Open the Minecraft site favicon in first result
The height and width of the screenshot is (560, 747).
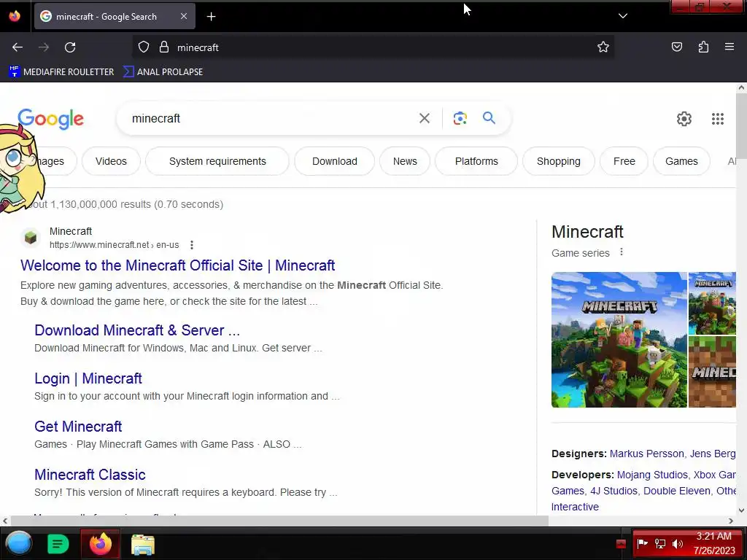click(x=31, y=237)
